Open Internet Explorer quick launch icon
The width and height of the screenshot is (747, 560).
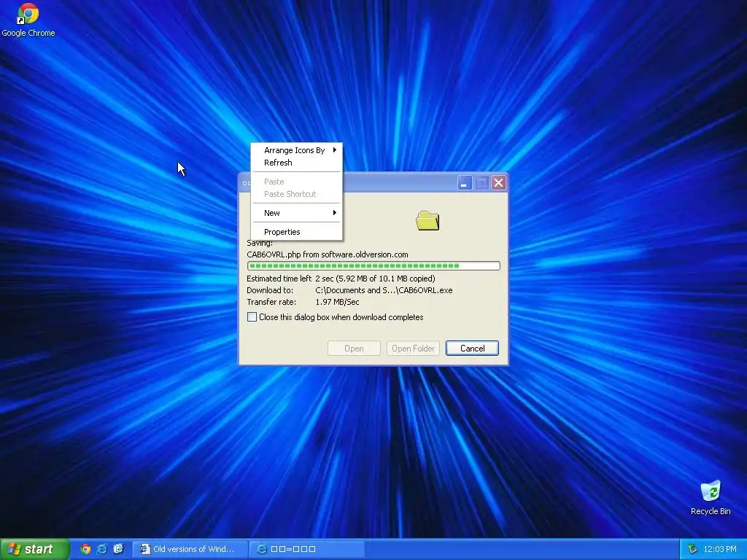pos(102,549)
